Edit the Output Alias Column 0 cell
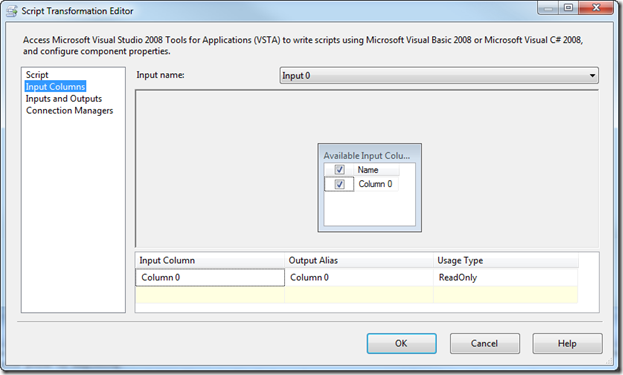 pyautogui.click(x=359, y=277)
